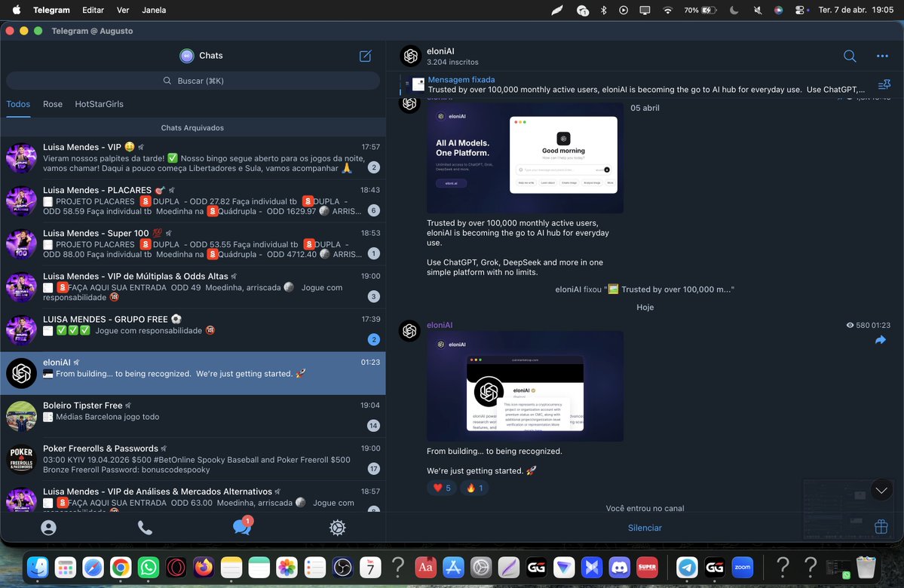Image resolution: width=904 pixels, height=588 pixels.
Task: Send a gift via the gift icon
Action: coord(881,527)
